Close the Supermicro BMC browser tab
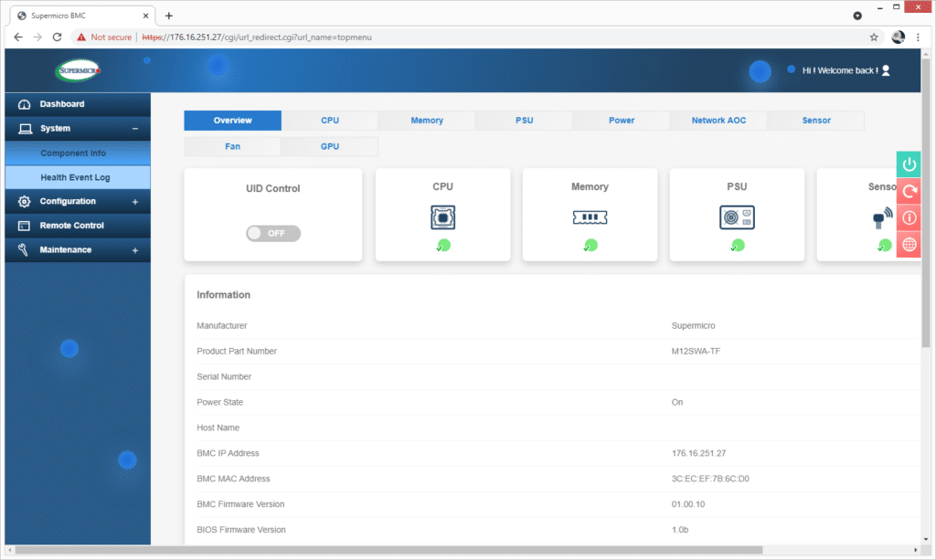936x560 pixels. 145,16
